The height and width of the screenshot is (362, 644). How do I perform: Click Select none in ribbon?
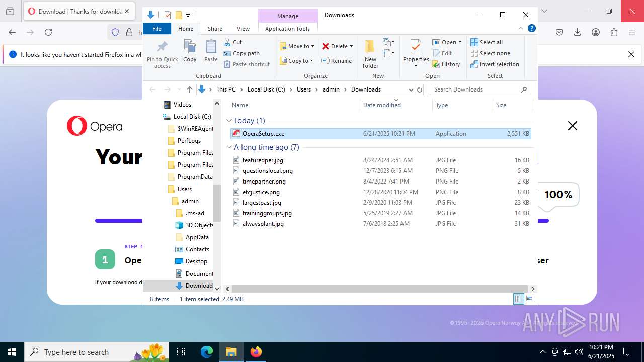coord(490,53)
